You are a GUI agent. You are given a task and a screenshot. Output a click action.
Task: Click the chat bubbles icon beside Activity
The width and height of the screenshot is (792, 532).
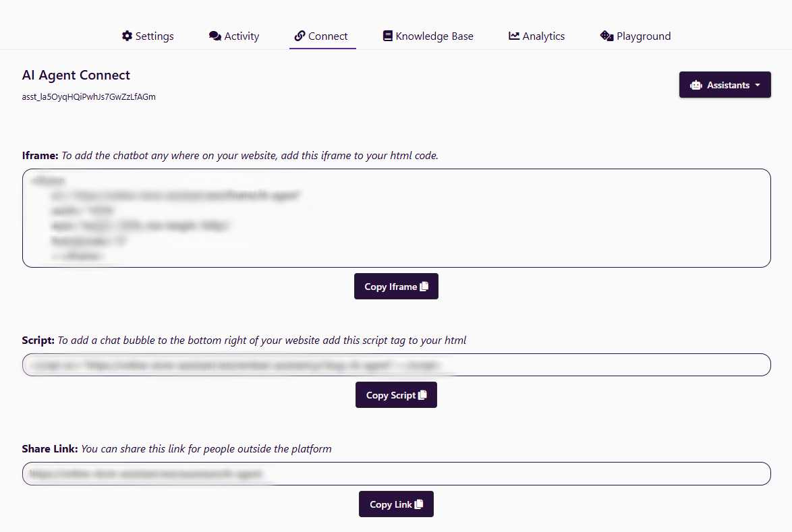coord(215,36)
